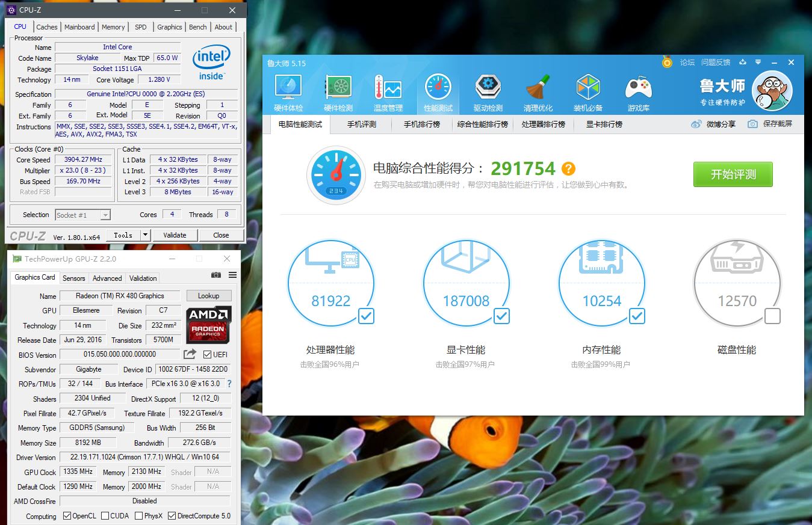Click the memory performance circle showing 10254

tap(602, 283)
